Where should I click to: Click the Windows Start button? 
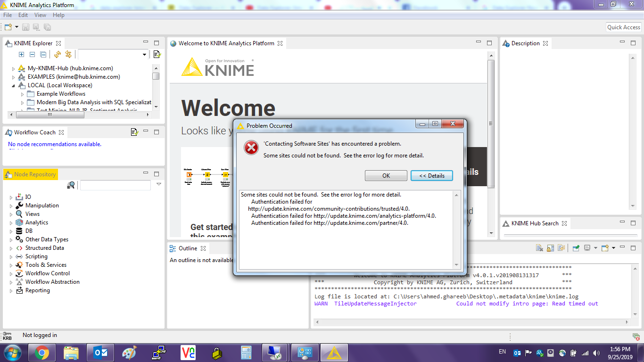pyautogui.click(x=13, y=353)
